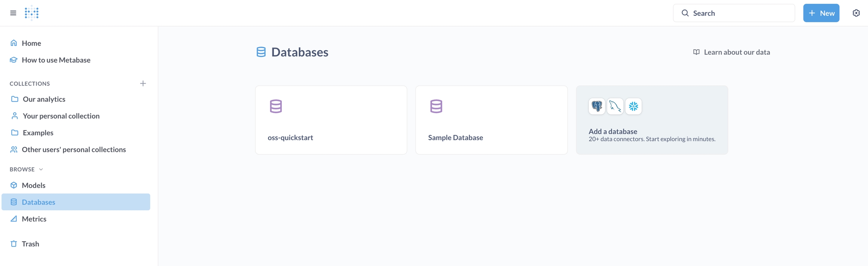Click the Snowflake connector icon
This screenshot has height=266, width=868.
coord(634,106)
